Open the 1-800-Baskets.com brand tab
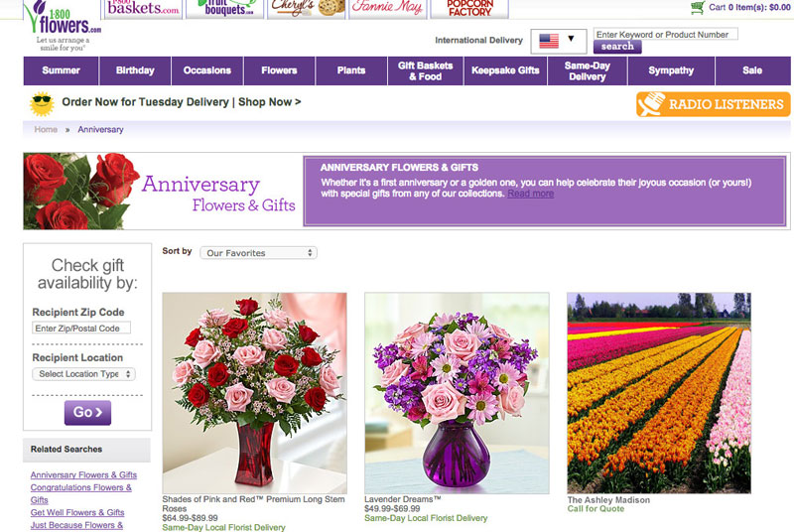Image resolution: width=794 pixels, height=532 pixels. (x=143, y=9)
